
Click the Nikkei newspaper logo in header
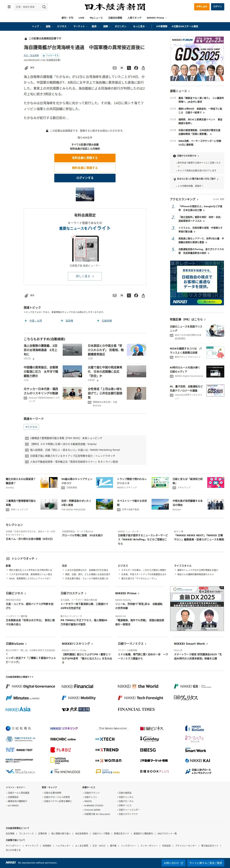[x=115, y=7]
